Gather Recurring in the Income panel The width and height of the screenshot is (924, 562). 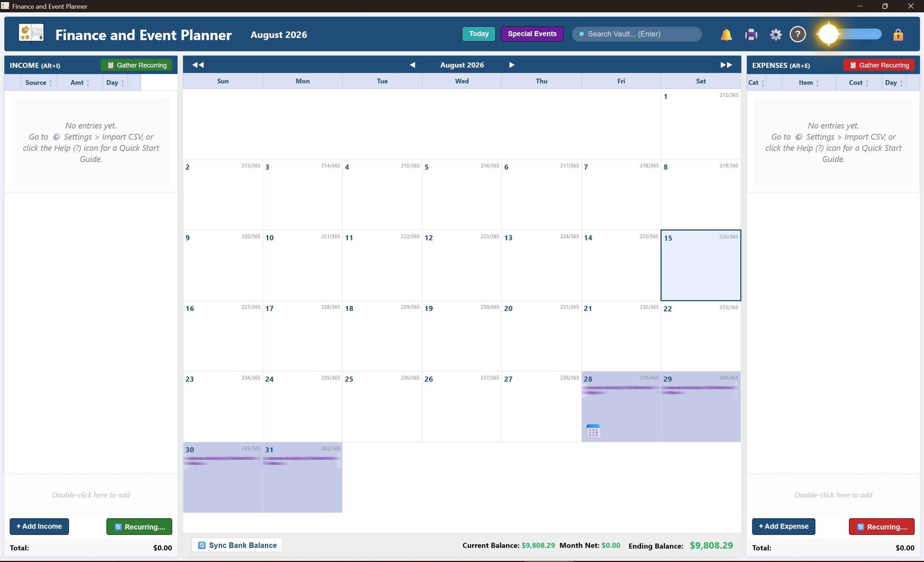pyautogui.click(x=136, y=65)
